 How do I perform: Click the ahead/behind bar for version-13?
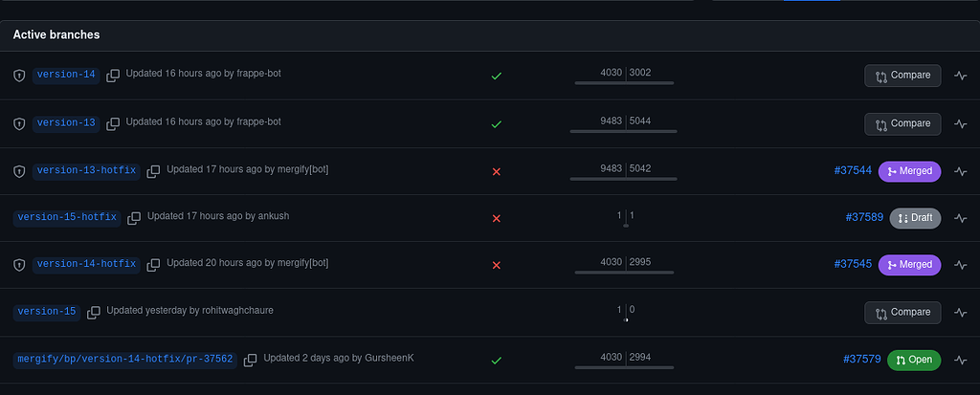tap(624, 123)
